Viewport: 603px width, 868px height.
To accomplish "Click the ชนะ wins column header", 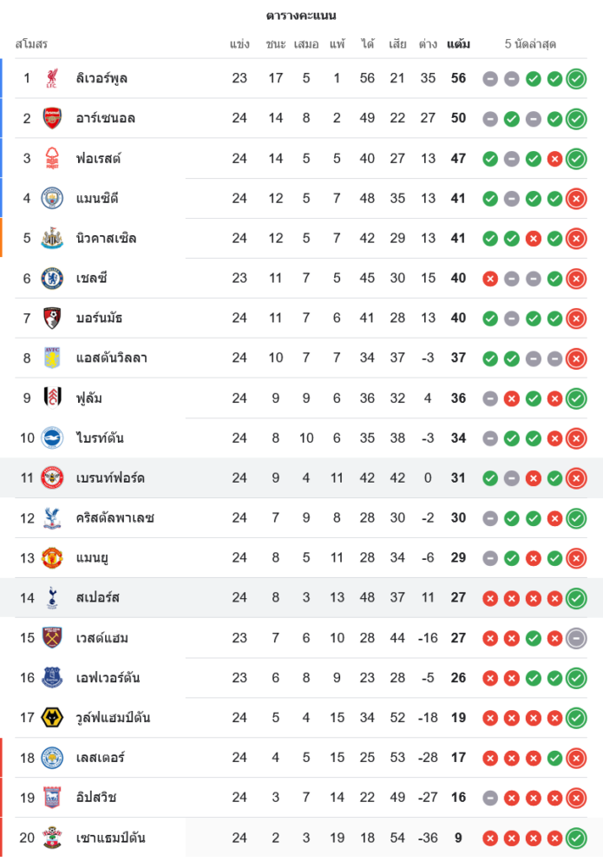I will pos(276,44).
